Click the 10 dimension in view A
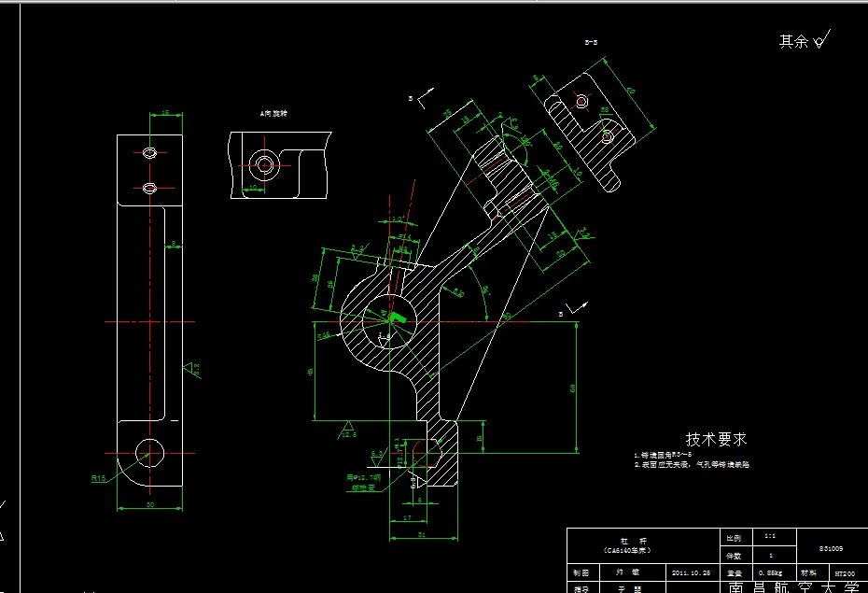 252,188
